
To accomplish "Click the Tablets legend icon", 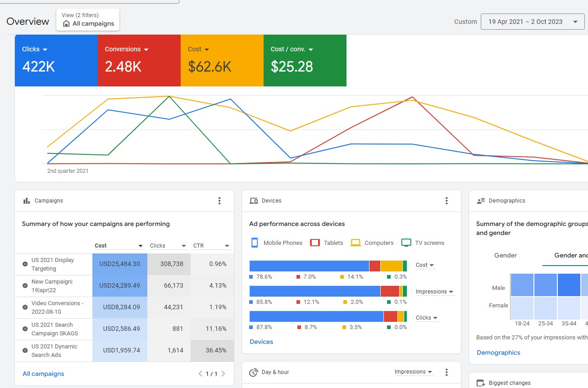I will [315, 243].
